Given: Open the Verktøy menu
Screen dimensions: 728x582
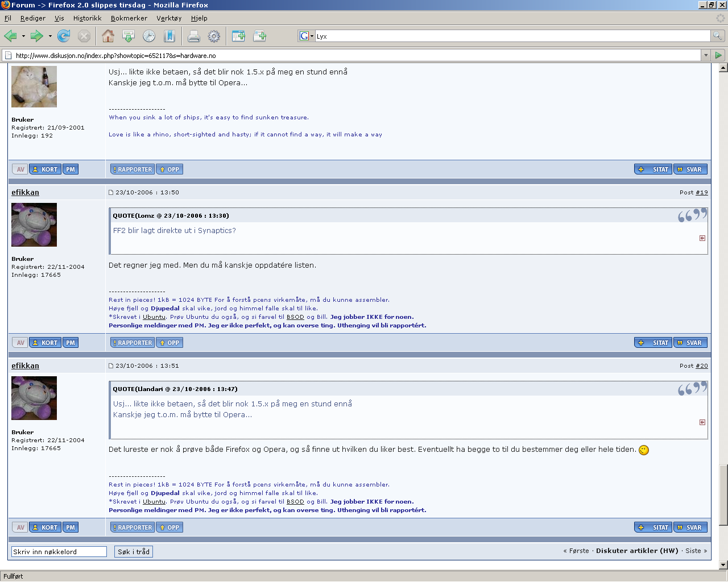Looking at the screenshot, I should [169, 18].
